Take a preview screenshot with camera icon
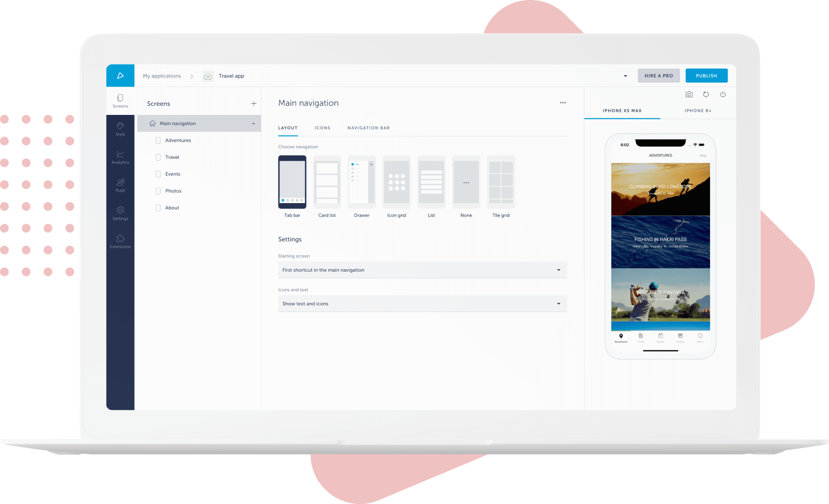The height and width of the screenshot is (504, 829). pos(689,94)
